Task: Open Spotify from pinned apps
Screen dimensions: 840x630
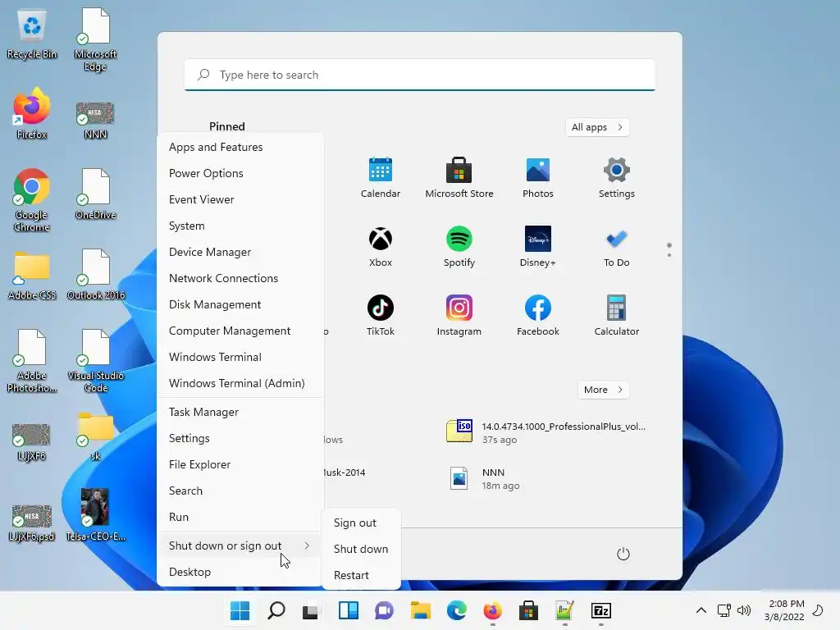Action: tap(459, 247)
